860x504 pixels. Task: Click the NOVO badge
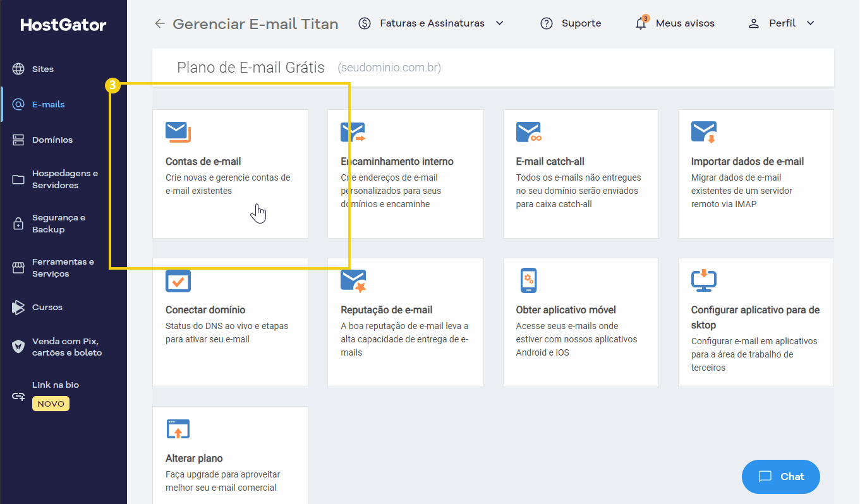(x=51, y=404)
